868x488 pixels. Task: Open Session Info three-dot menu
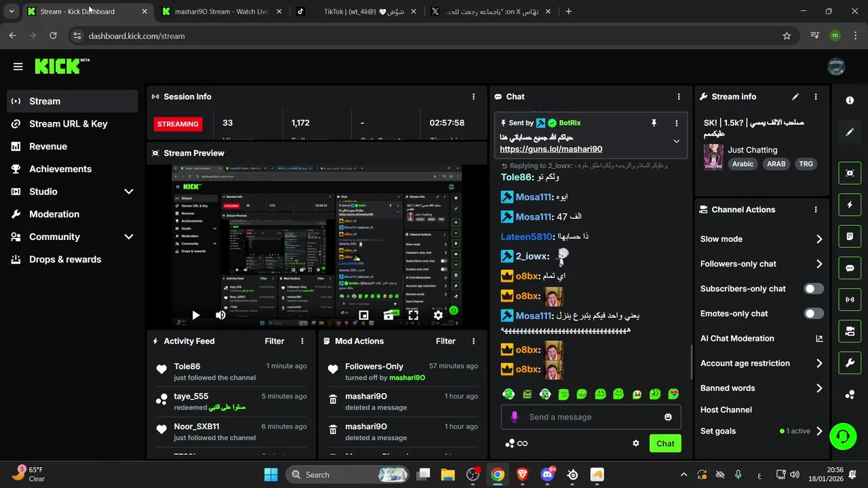(x=473, y=97)
